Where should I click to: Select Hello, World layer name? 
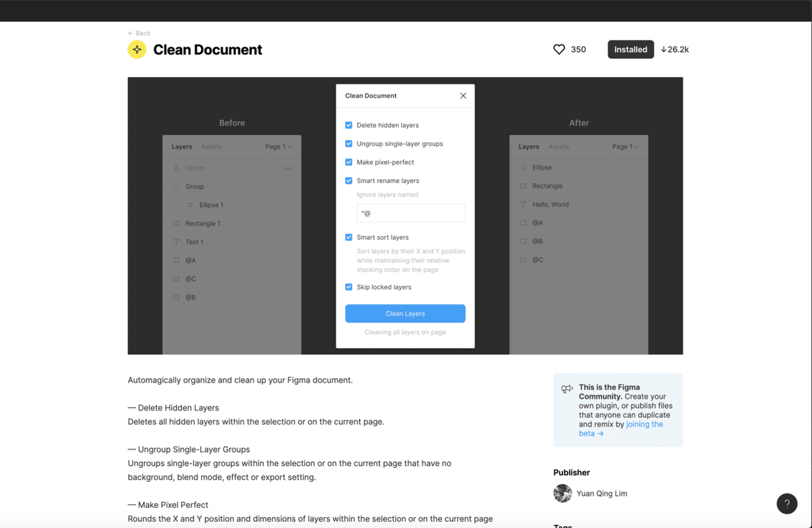[551, 204]
